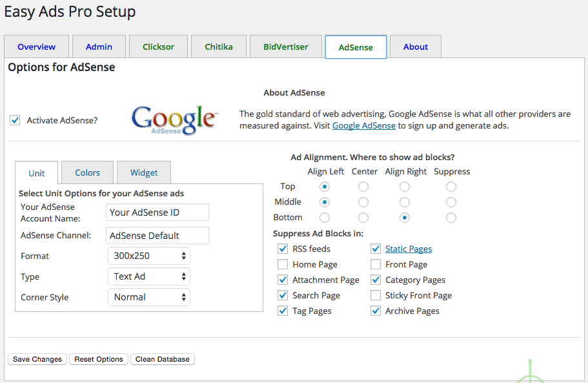Screen dimensions: 588x383
Task: Uncheck the RSS feeds checkbox
Action: click(x=283, y=249)
